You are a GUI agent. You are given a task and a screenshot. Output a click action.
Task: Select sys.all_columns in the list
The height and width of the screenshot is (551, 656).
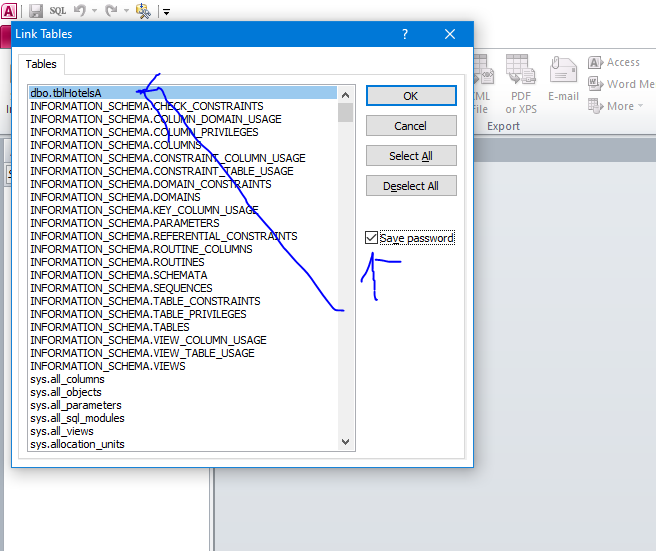(x=183, y=379)
